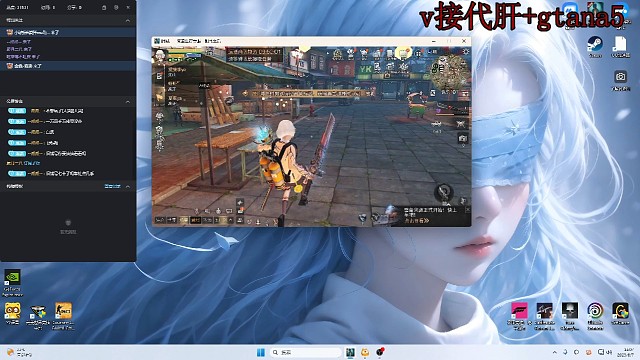Open the Ubisoft Connect desktop shortcut
This screenshot has height=360, width=640.
tap(595, 316)
